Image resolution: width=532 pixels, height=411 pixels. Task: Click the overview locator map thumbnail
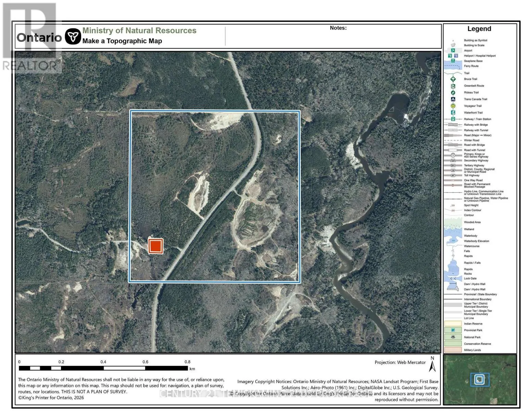click(480, 379)
